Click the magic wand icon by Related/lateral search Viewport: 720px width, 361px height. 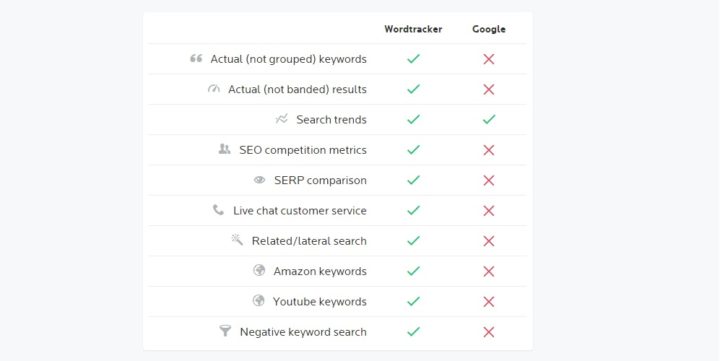[237, 240]
